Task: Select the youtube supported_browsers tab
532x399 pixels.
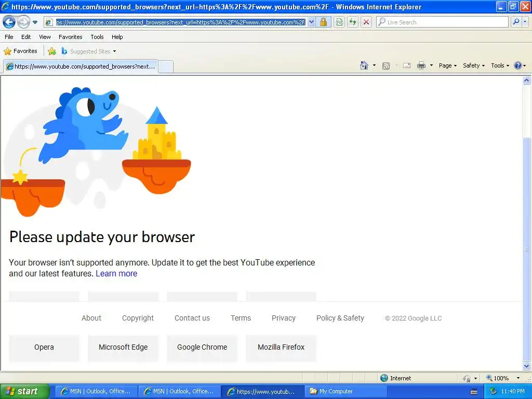Action: [x=81, y=66]
